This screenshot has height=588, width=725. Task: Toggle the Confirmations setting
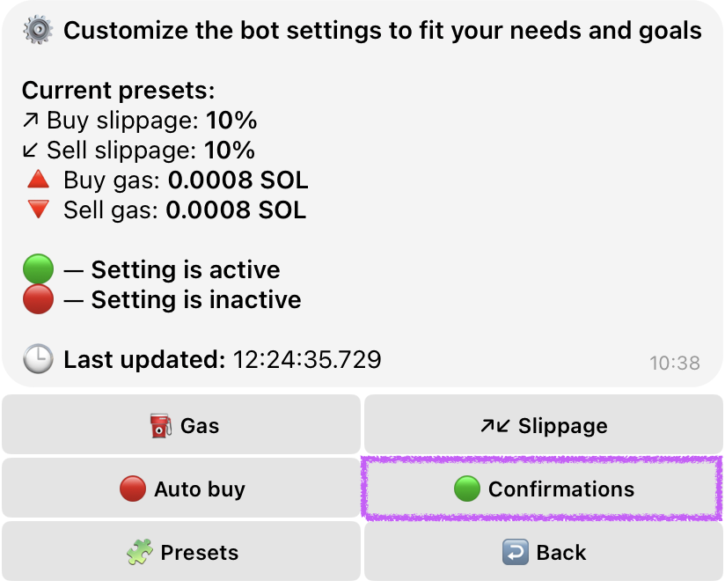point(543,489)
